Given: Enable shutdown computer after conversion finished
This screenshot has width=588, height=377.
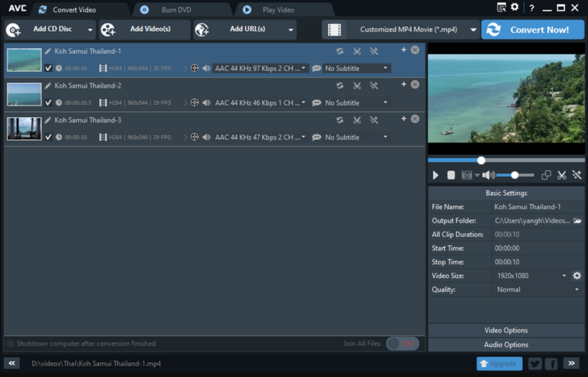Looking at the screenshot, I should click(11, 343).
